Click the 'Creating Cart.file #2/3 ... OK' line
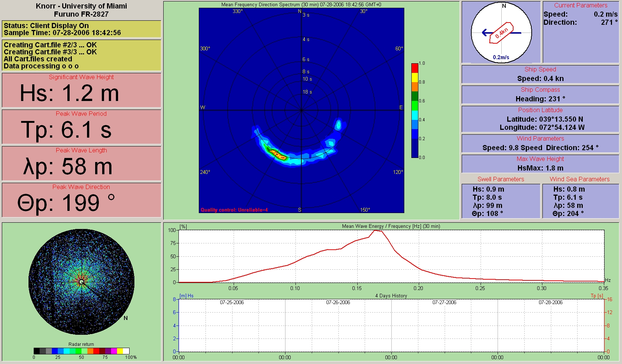The width and height of the screenshot is (622, 364). (x=50, y=45)
